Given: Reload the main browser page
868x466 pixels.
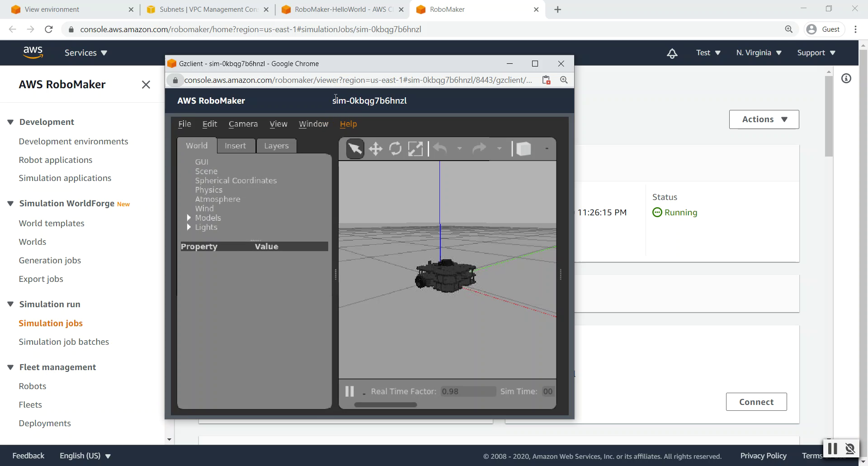Looking at the screenshot, I should click(x=49, y=29).
